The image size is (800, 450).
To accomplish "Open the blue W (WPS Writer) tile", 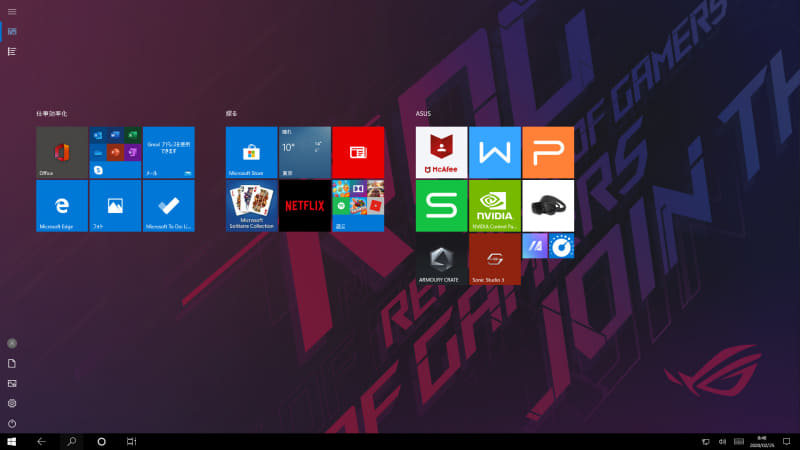I will [495, 152].
